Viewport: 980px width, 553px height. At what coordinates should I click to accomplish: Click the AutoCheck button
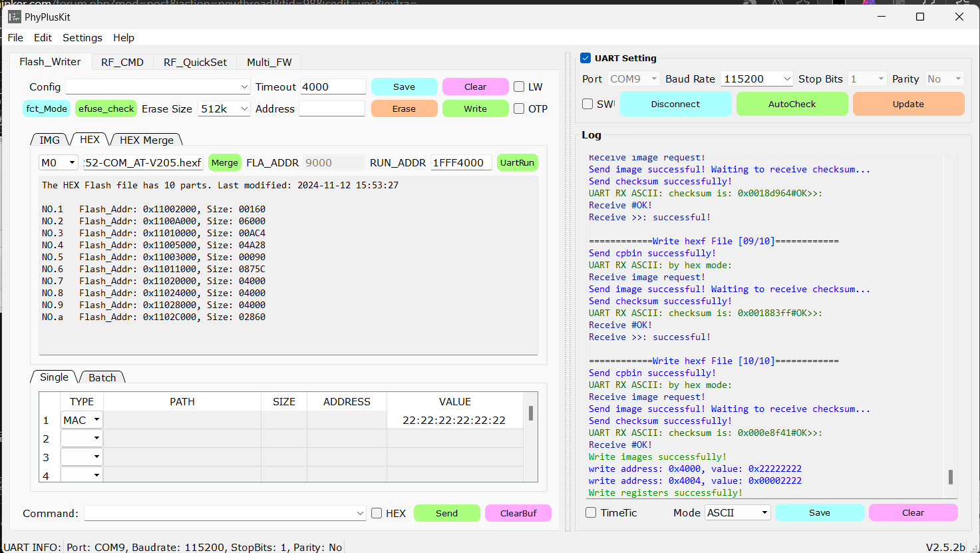(792, 104)
